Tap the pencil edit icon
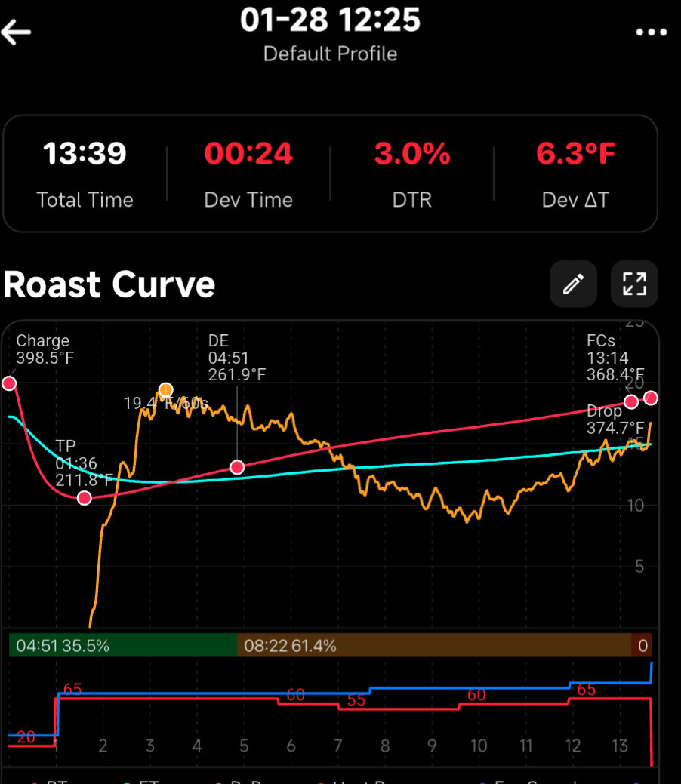This screenshot has width=681, height=784. click(573, 284)
